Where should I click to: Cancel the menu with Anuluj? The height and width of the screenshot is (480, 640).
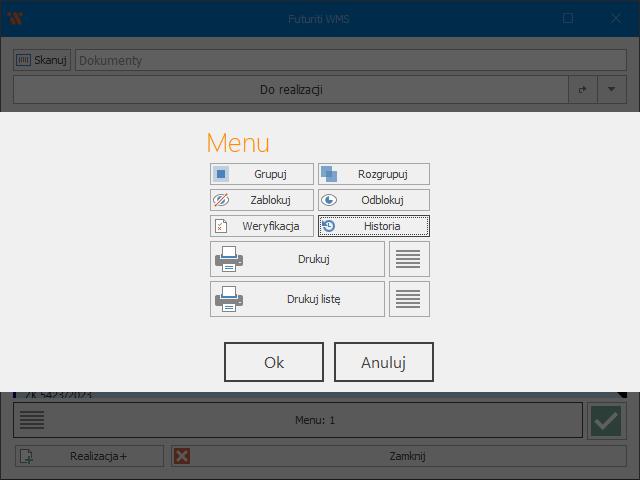pos(383,362)
